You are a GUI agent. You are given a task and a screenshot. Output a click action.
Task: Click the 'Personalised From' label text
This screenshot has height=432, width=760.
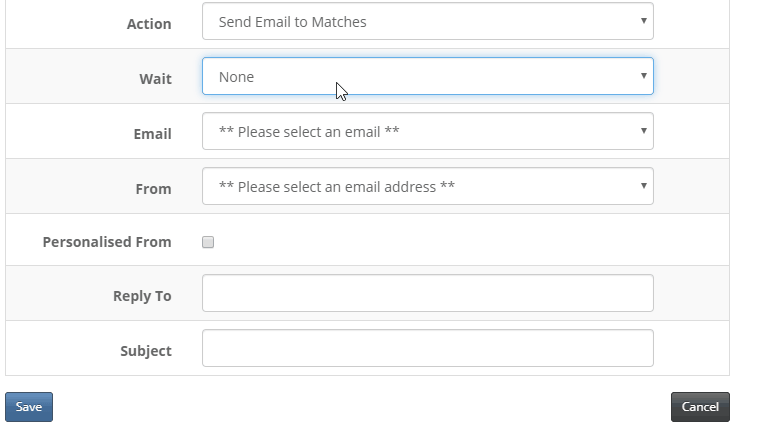(x=107, y=242)
